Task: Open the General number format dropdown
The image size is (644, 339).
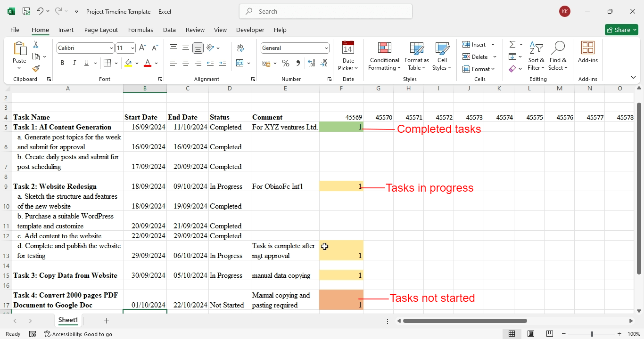Action: tap(326, 48)
